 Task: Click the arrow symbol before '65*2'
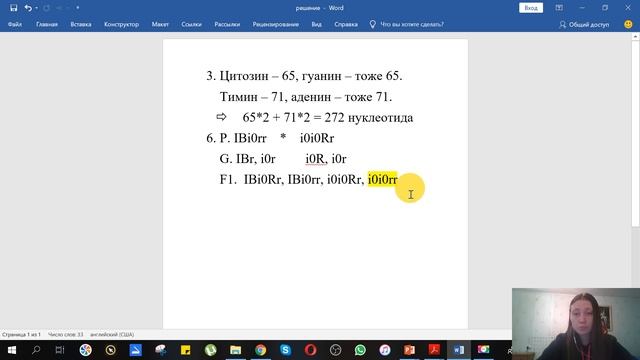pos(221,117)
